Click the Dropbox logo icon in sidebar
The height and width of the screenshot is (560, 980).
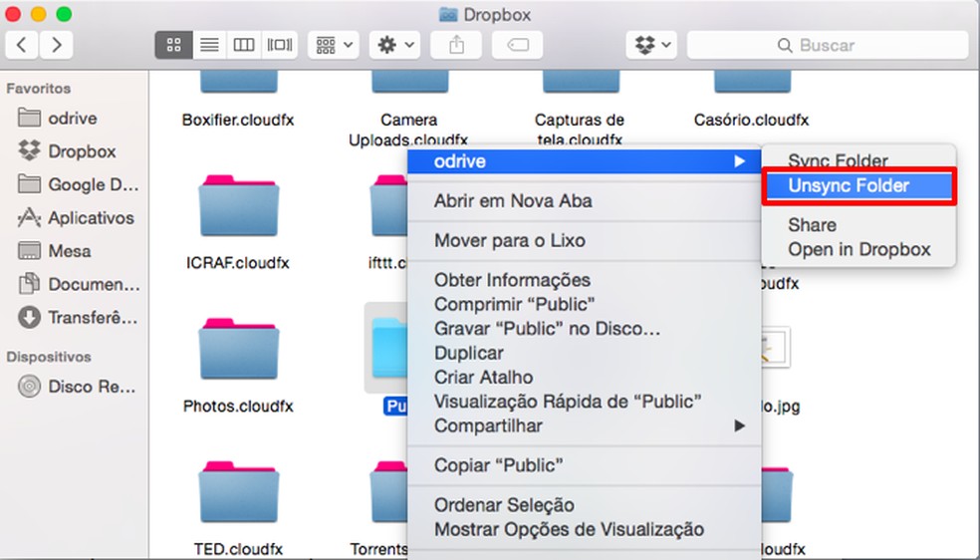point(29,150)
